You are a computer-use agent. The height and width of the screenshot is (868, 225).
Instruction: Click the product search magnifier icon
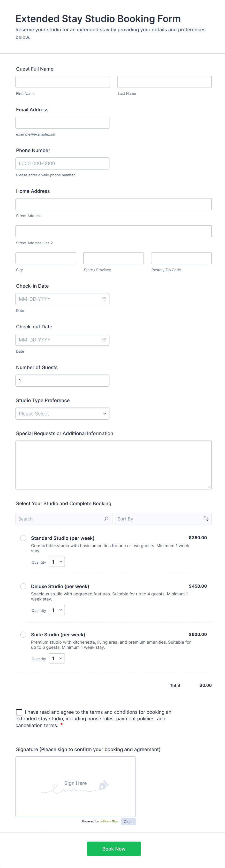point(106,519)
